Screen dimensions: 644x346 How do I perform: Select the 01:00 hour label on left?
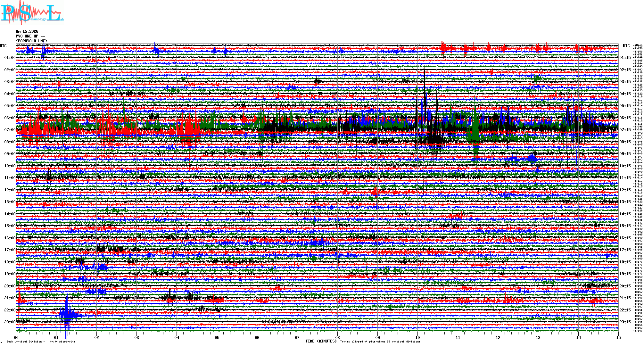tap(10, 58)
